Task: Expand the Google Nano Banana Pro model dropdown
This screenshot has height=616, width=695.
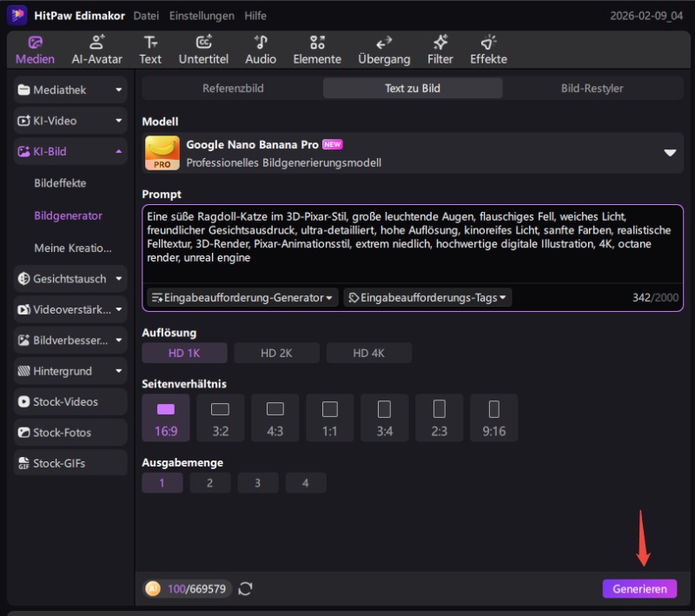Action: [x=670, y=153]
